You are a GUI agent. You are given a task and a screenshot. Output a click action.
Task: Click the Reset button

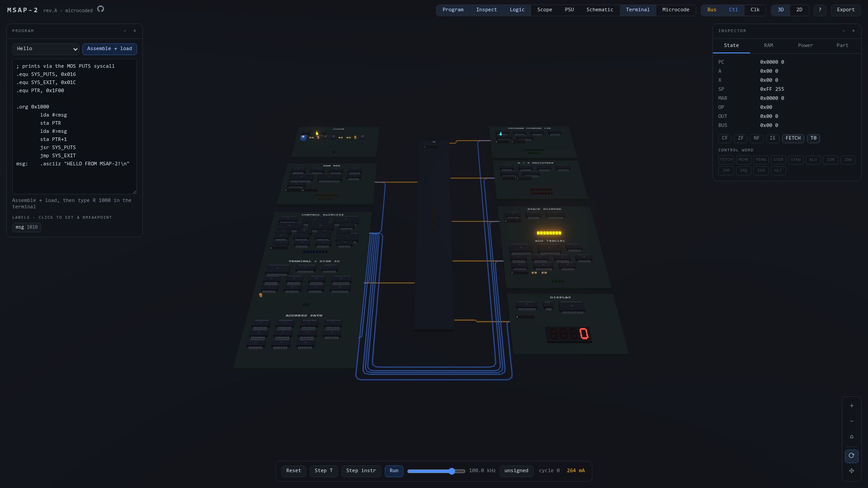pyautogui.click(x=293, y=471)
